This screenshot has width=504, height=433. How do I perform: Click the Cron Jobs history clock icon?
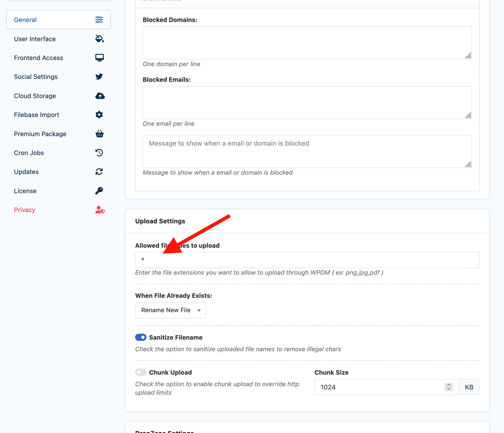coord(99,153)
